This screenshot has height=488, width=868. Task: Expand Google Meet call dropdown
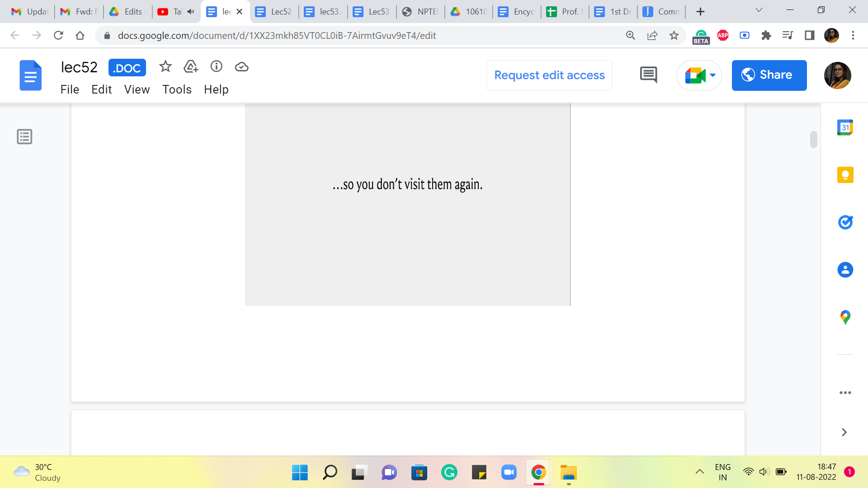[x=712, y=75]
